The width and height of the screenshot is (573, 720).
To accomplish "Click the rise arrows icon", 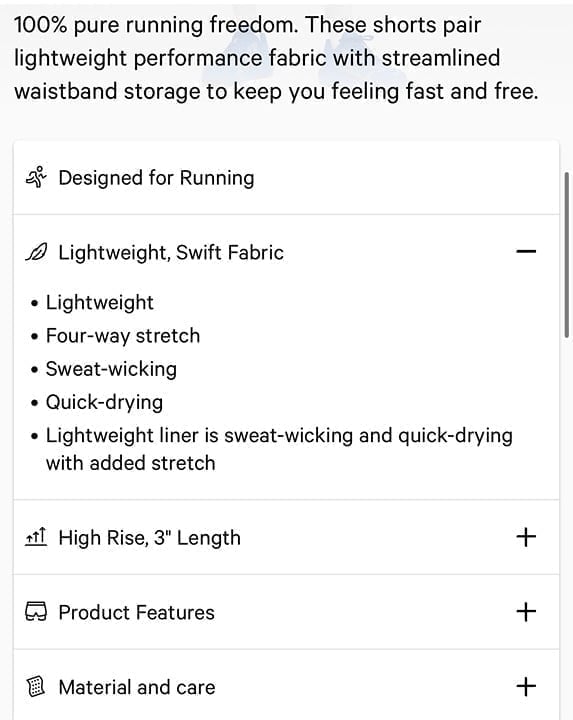I will tap(36, 537).
